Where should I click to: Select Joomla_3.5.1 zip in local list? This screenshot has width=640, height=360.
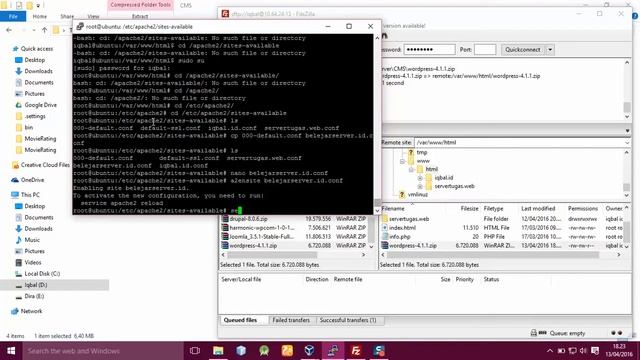(261, 237)
